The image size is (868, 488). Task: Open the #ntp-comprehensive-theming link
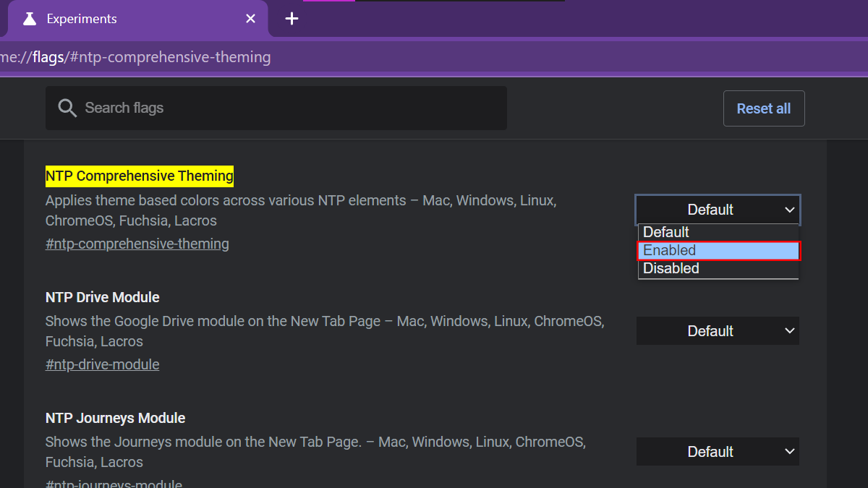137,244
